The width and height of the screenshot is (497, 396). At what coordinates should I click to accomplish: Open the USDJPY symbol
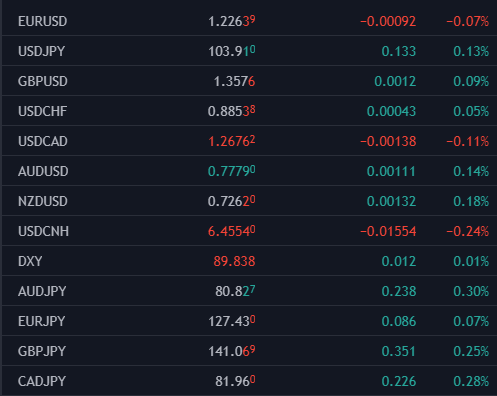point(41,51)
